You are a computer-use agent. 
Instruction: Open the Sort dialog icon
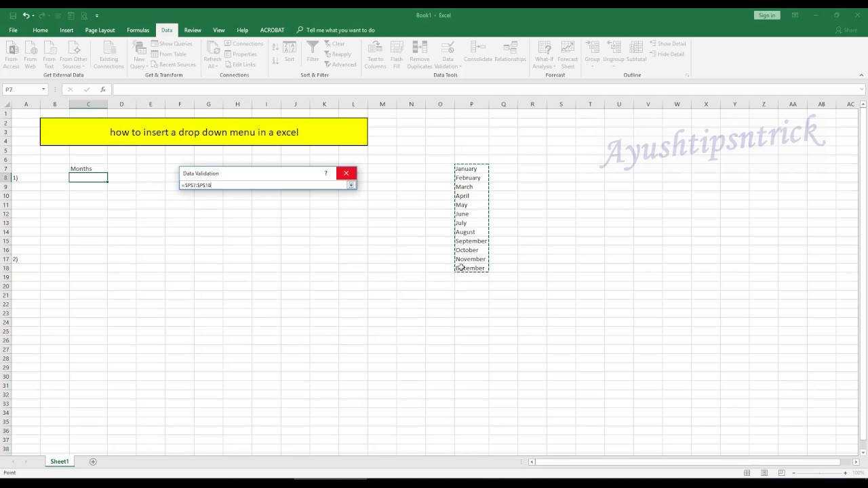coord(290,52)
